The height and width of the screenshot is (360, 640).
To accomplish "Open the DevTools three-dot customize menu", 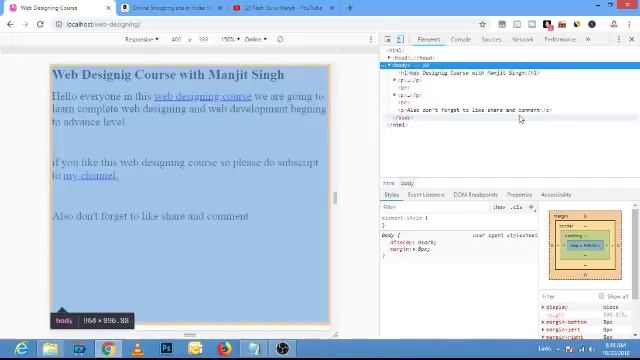I will (619, 39).
